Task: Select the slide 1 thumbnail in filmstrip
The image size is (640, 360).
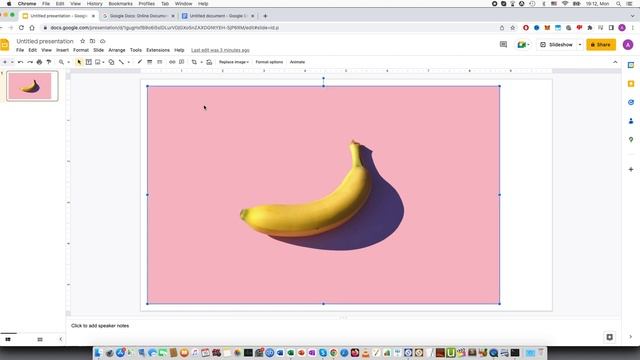Action: (x=32, y=86)
